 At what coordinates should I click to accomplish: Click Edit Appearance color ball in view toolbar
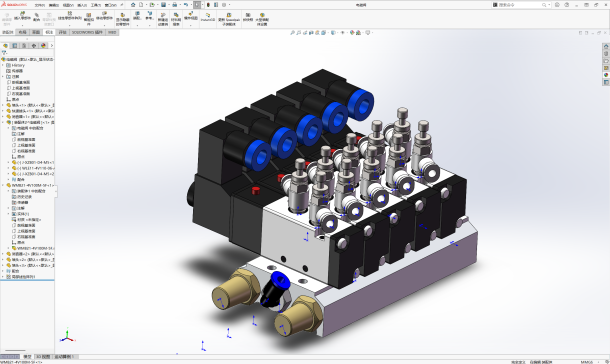352,33
